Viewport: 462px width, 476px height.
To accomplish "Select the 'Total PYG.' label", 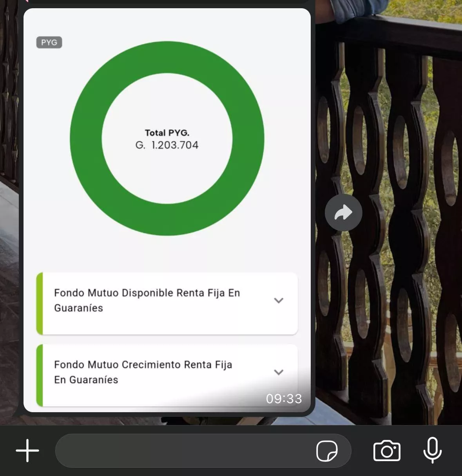I will pyautogui.click(x=167, y=133).
